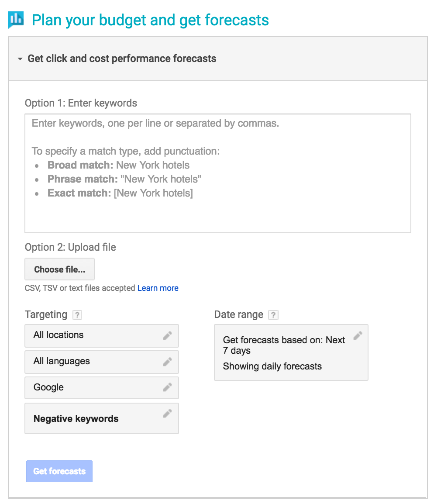Open the All languages targeting box
The image size is (434, 504).
(101, 362)
